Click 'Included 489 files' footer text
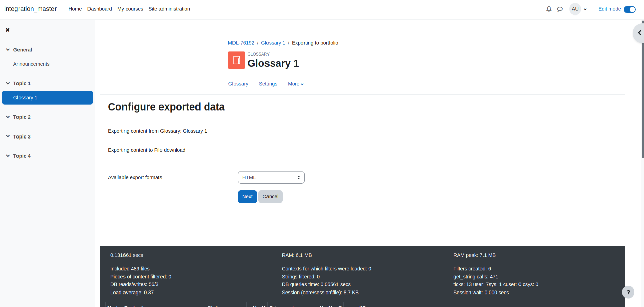Screen dimensions: 644x307 (x=130, y=269)
